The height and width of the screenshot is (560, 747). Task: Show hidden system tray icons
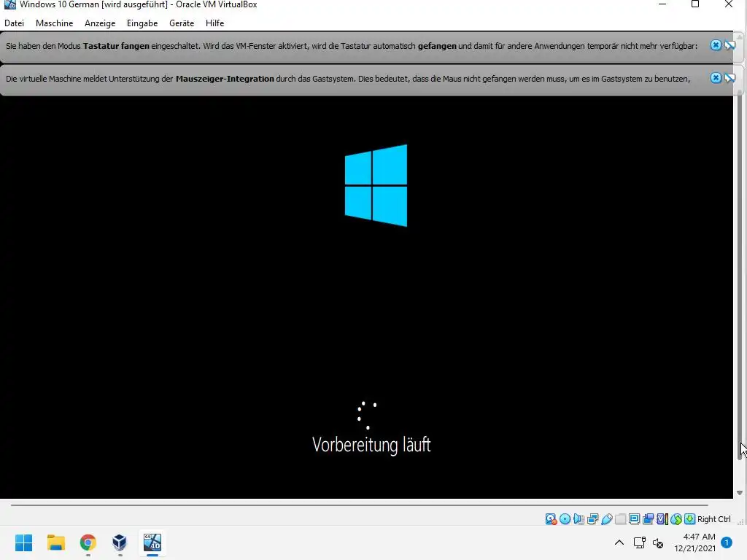click(x=619, y=542)
